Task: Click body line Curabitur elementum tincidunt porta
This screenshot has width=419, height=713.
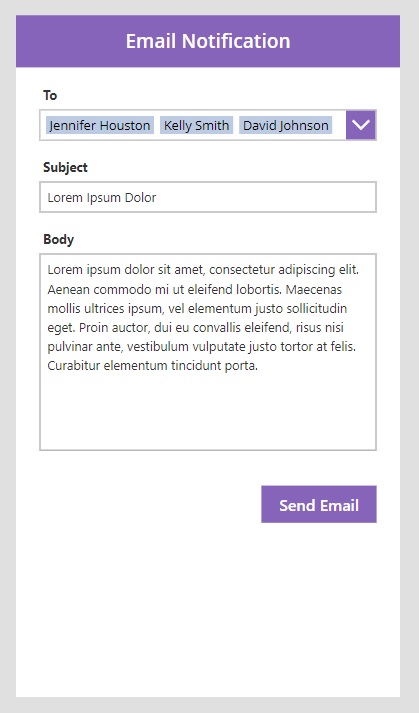Action: [x=152, y=366]
